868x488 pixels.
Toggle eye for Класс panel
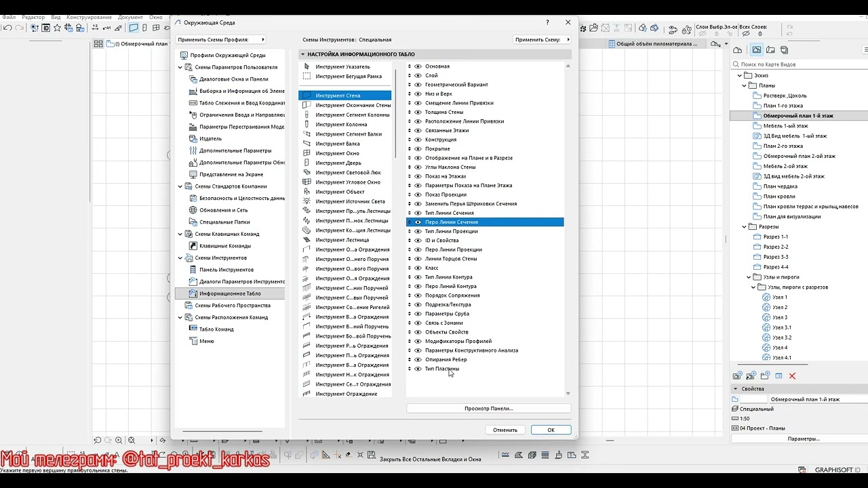(x=418, y=268)
